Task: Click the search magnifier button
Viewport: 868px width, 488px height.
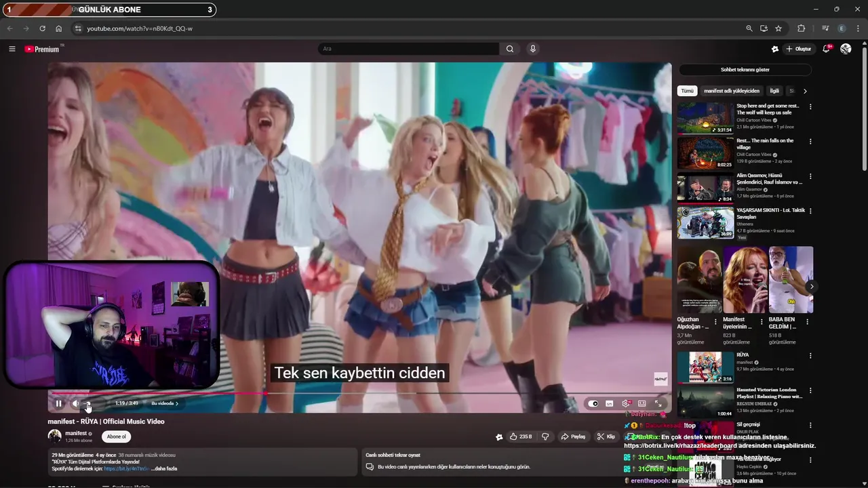Action: pyautogui.click(x=510, y=49)
